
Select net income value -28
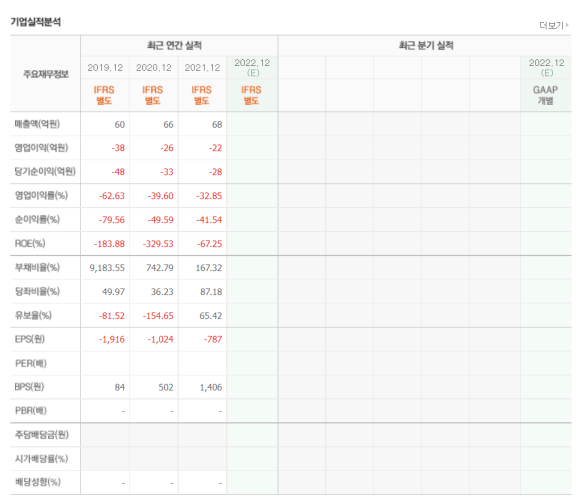click(x=215, y=172)
